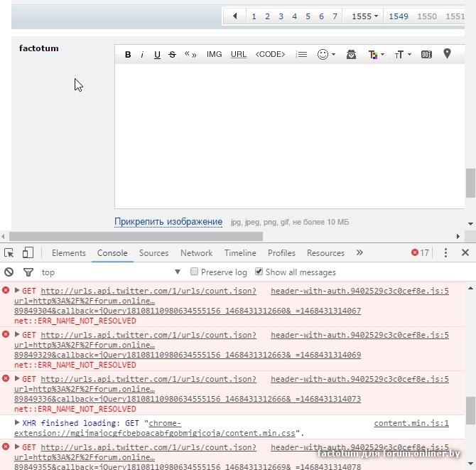Open the Sources tab
The image size is (476, 470).
[153, 253]
